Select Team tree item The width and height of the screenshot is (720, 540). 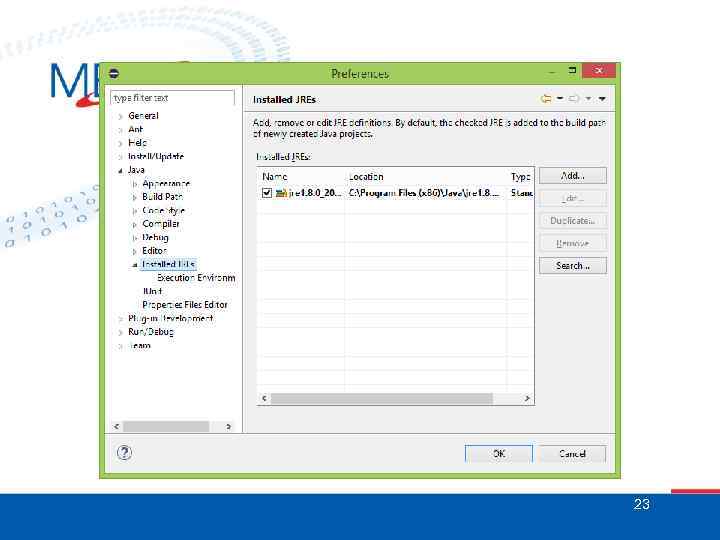[140, 345]
